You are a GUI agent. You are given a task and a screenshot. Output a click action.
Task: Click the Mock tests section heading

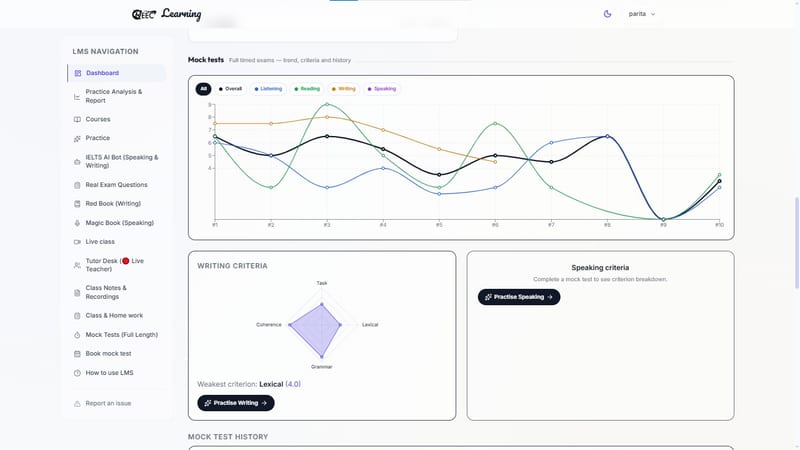pyautogui.click(x=206, y=60)
